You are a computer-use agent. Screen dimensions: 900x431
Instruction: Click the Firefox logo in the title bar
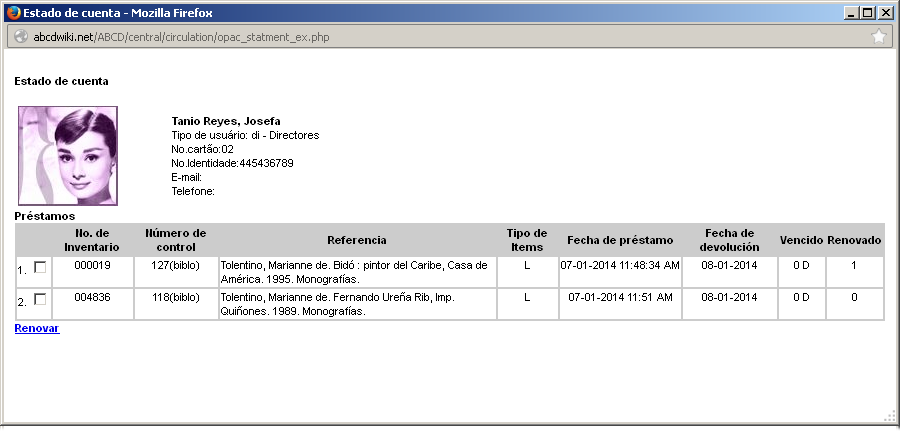(x=13, y=13)
